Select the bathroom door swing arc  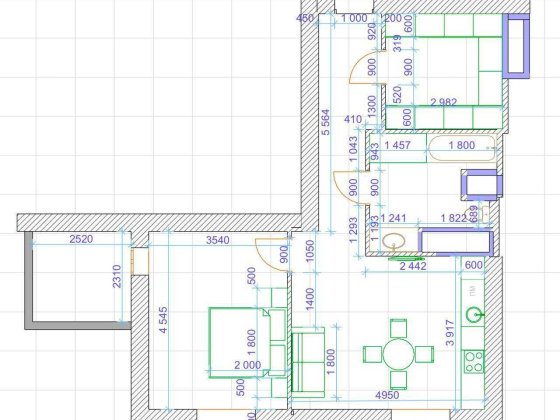[350, 188]
